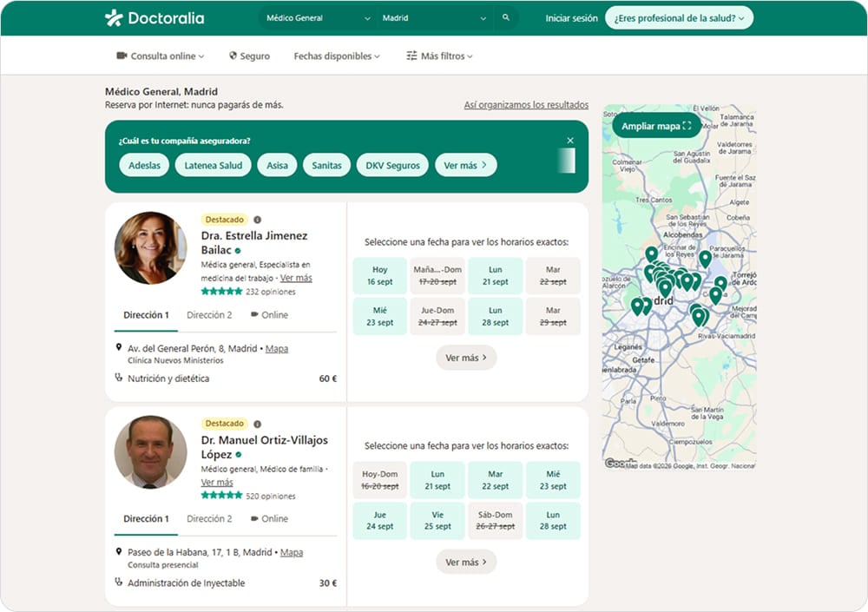Select Online tab for Dra. Estrella

[270, 314]
